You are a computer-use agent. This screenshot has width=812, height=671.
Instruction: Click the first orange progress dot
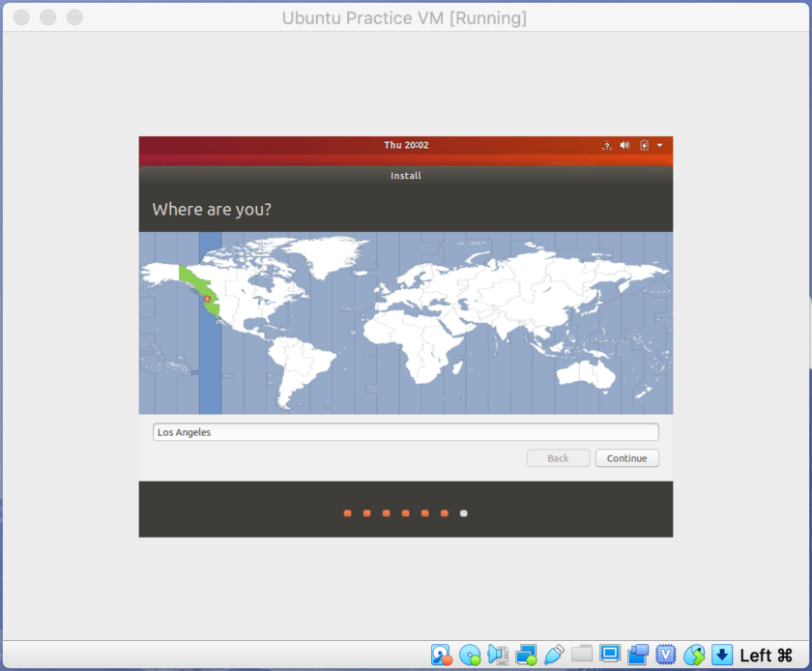tap(347, 513)
